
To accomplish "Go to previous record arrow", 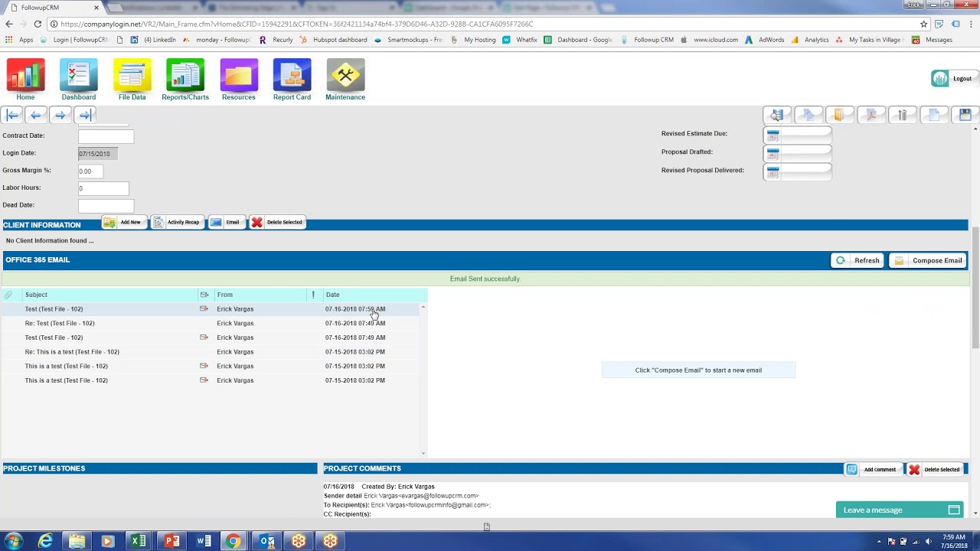I will point(35,115).
